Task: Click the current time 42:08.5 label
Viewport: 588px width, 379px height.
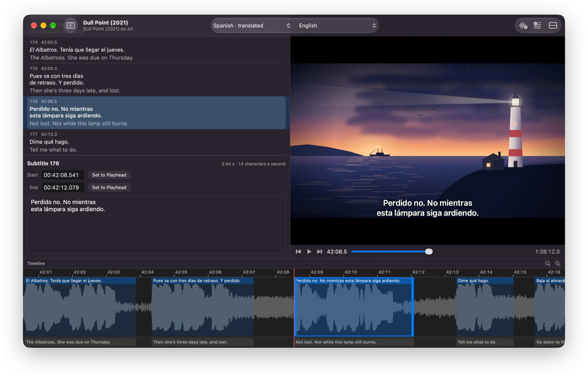Action: pos(337,252)
